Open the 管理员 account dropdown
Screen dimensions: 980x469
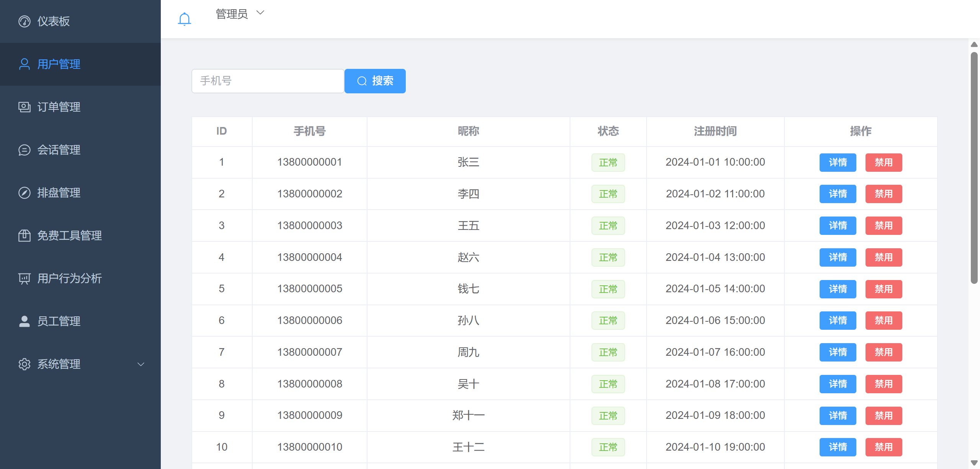pyautogui.click(x=239, y=13)
